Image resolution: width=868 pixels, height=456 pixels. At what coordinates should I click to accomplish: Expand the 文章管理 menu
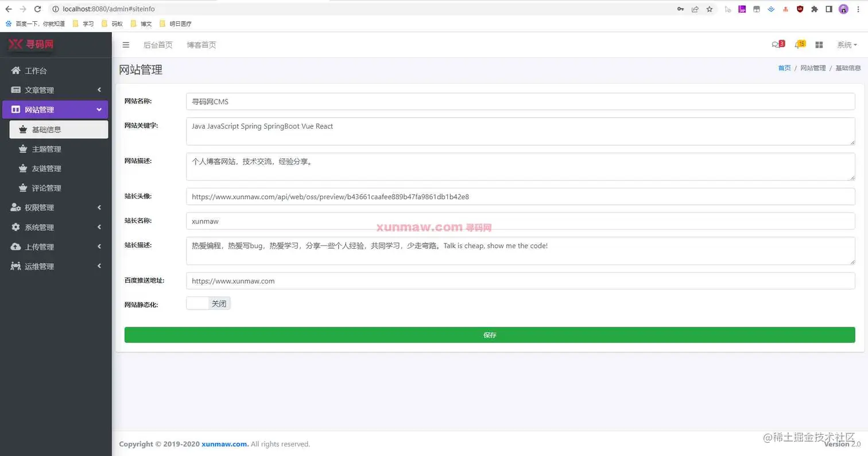55,90
